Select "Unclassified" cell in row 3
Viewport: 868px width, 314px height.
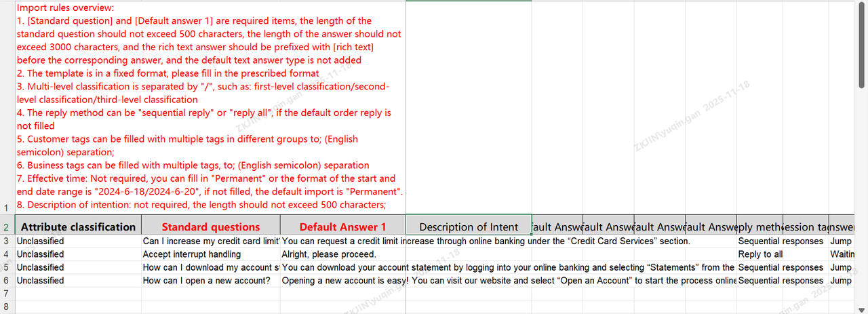(x=78, y=241)
